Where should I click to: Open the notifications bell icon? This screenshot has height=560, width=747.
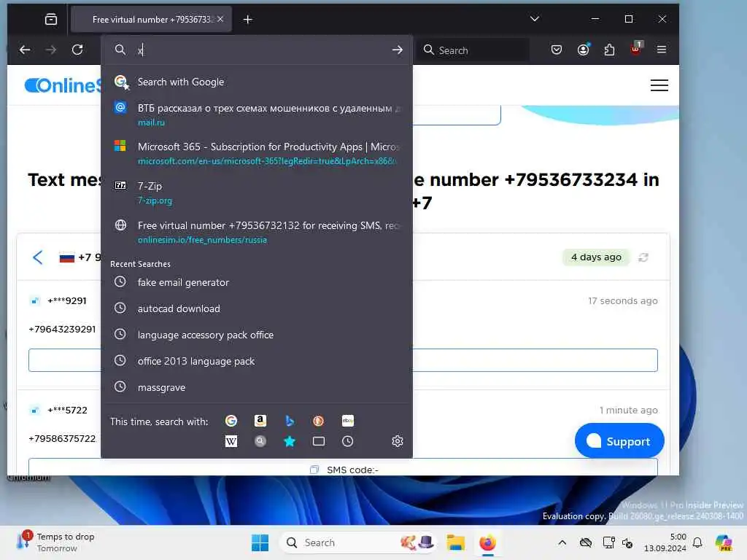[x=697, y=542]
